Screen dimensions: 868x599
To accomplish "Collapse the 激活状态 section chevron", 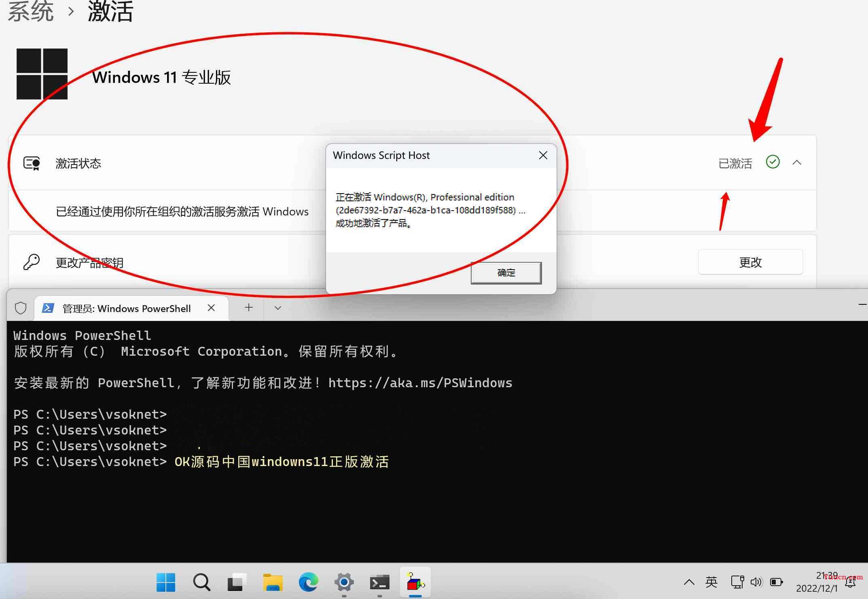I will (x=797, y=162).
